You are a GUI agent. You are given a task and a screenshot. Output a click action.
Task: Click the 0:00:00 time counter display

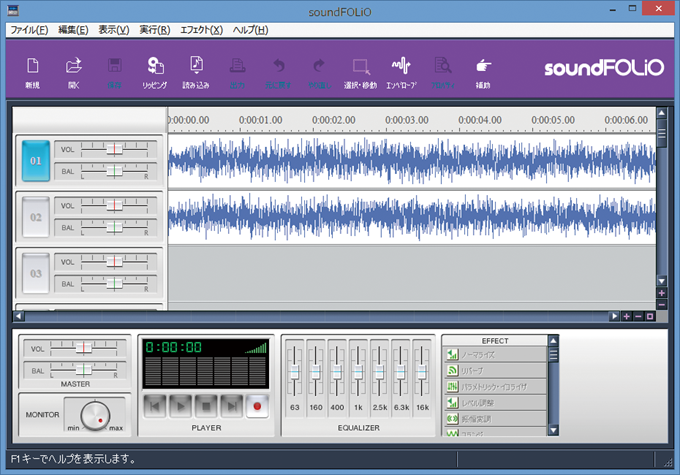pyautogui.click(x=173, y=347)
